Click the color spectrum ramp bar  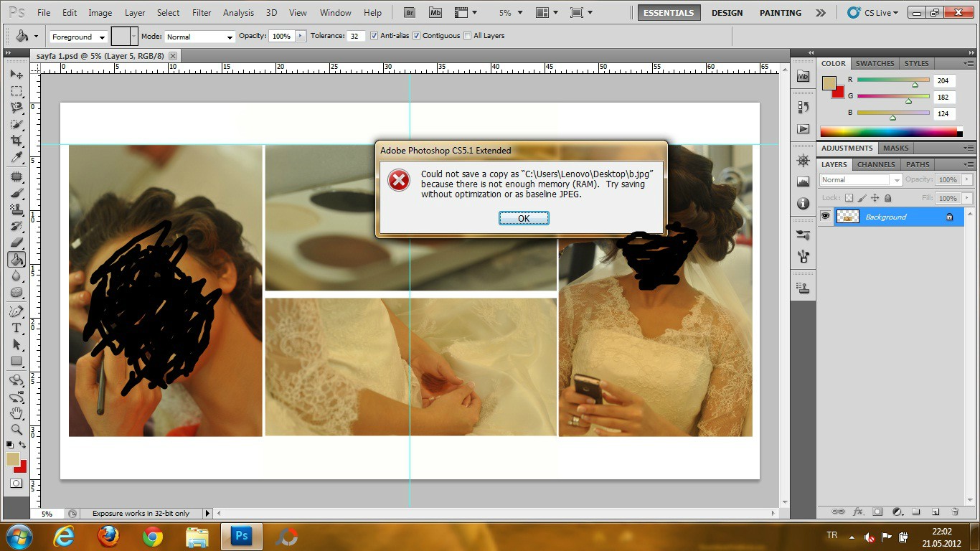pyautogui.click(x=889, y=132)
